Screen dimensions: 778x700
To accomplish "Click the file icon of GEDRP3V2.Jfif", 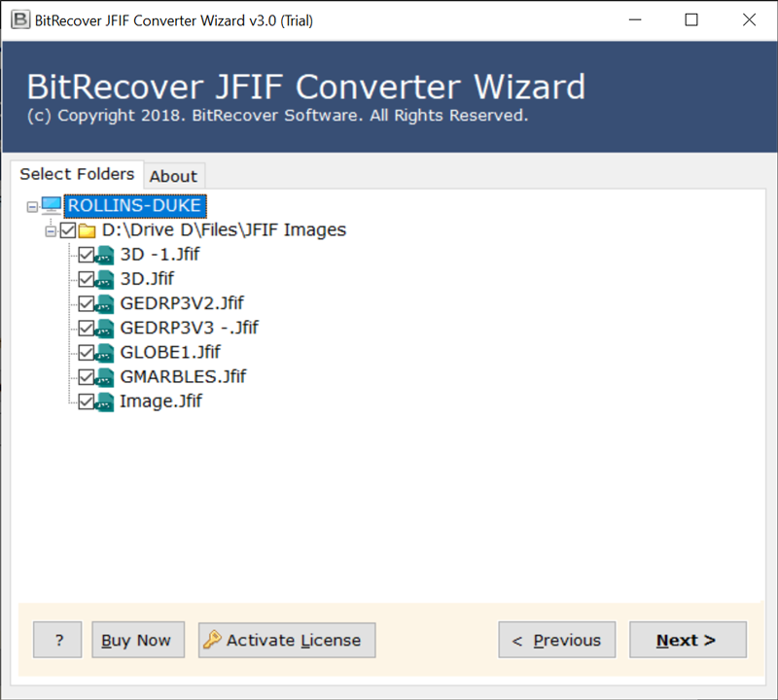I will click(105, 303).
